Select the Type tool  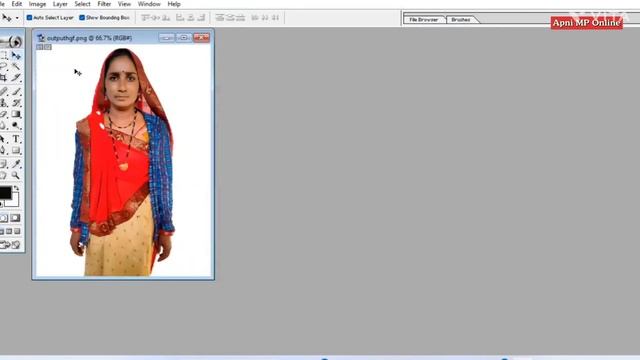(16, 139)
